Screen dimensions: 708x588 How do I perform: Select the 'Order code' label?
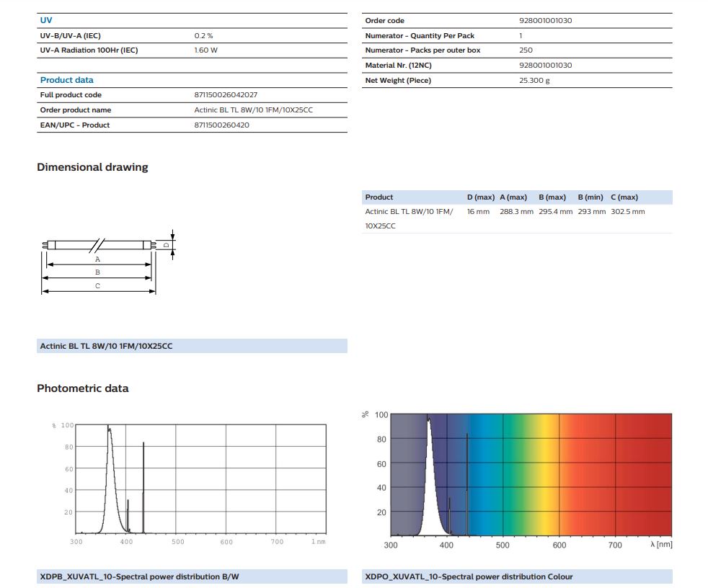pyautogui.click(x=385, y=21)
